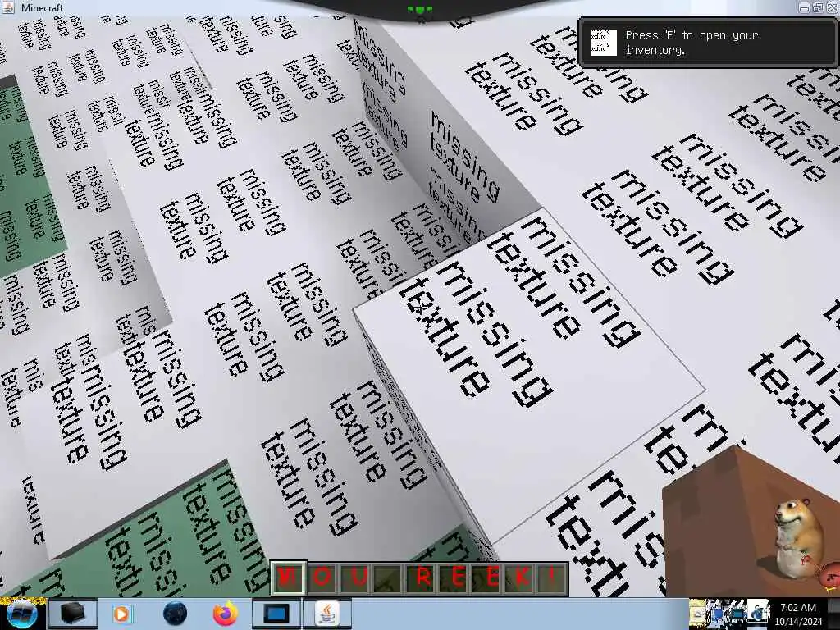Click the Java Minecraft taskbar button
The width and height of the screenshot is (840, 630).
[327, 614]
